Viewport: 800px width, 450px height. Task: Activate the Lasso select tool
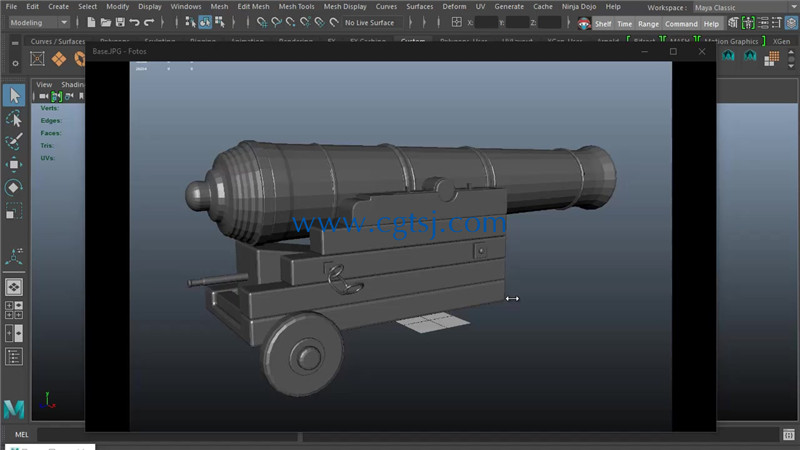coord(14,119)
